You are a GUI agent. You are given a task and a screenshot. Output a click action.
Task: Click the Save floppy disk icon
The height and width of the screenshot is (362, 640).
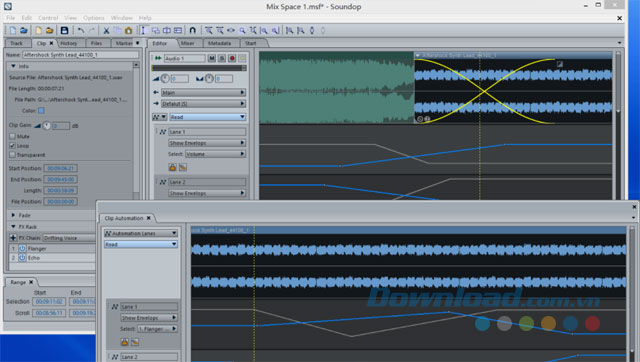[64, 31]
